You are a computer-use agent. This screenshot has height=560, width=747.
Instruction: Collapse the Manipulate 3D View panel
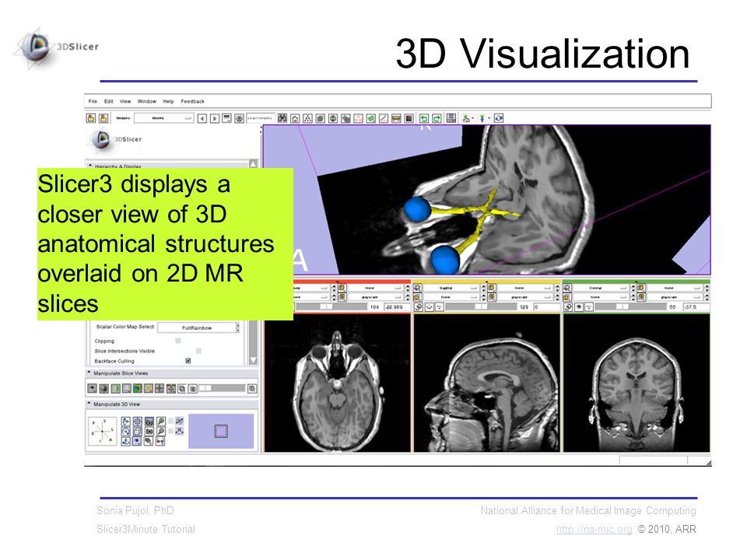tap(89, 404)
